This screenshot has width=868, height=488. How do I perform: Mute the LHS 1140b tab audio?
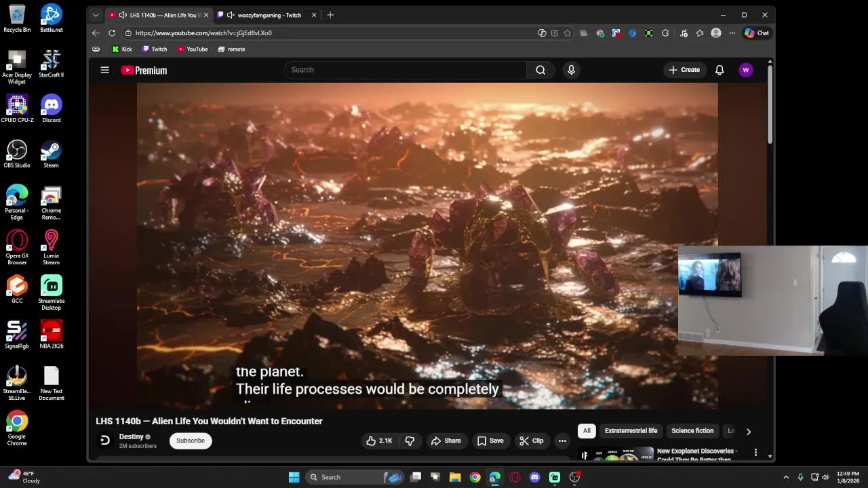tap(123, 15)
